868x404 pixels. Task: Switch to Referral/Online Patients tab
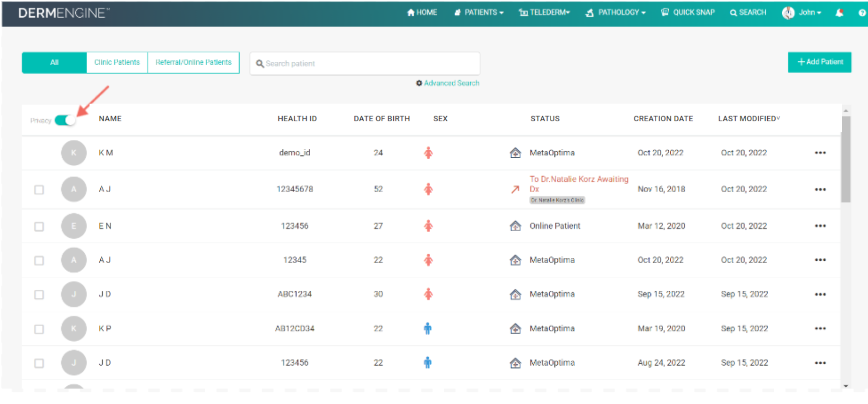193,63
